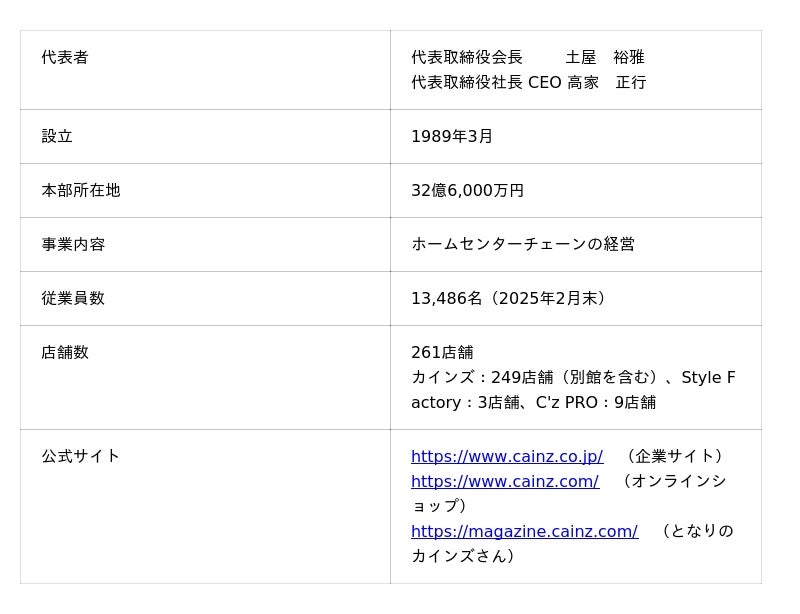The image size is (800, 614).
Task: Open the www.cainz.com online shop link
Action: click(504, 481)
